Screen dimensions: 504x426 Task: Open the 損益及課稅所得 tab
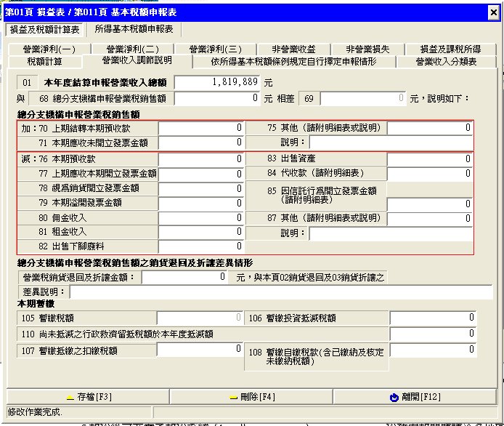coord(451,49)
